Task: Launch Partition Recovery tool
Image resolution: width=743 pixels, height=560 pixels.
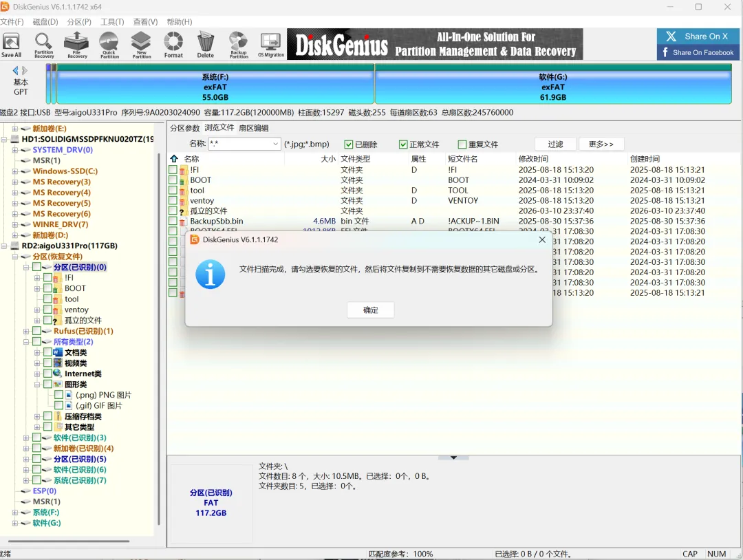Action: pos(43,45)
